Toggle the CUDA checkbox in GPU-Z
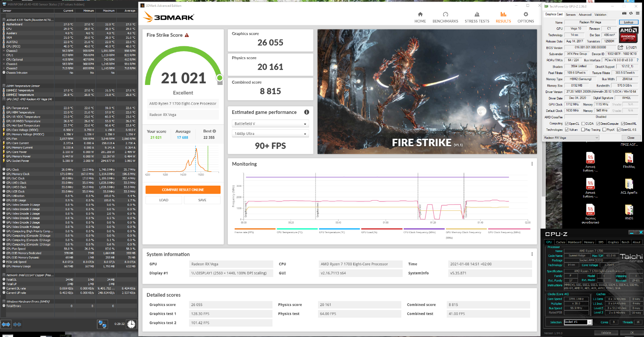Viewport: 644px width, 337px height. coord(583,124)
